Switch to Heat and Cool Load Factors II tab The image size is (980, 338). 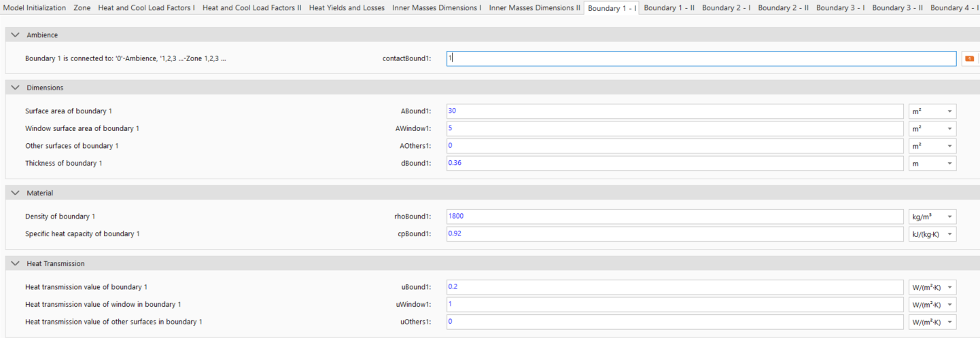point(252,8)
